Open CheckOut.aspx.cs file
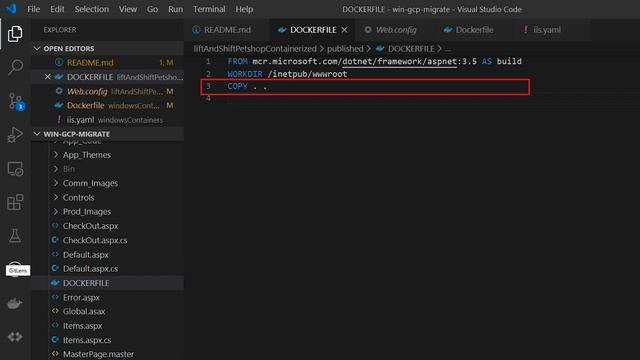 point(107,240)
